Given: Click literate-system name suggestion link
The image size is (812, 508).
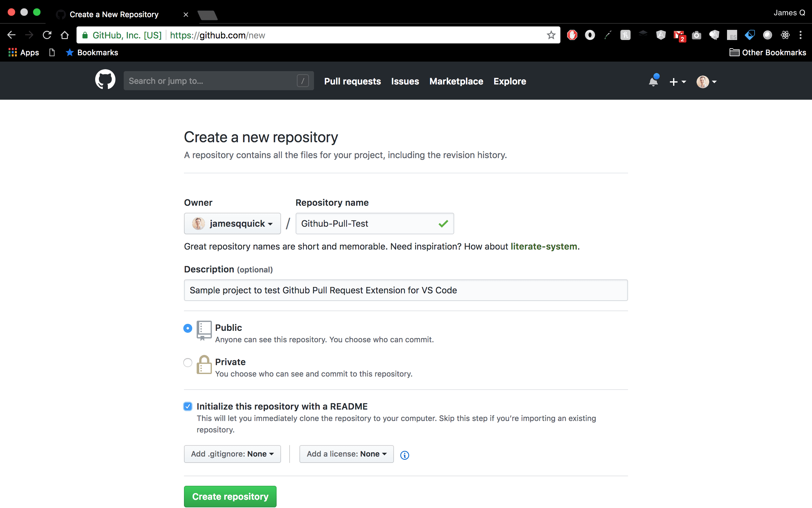Looking at the screenshot, I should click(544, 246).
